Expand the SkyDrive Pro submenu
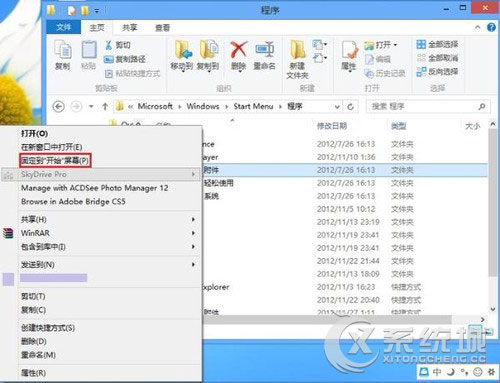 tap(193, 174)
